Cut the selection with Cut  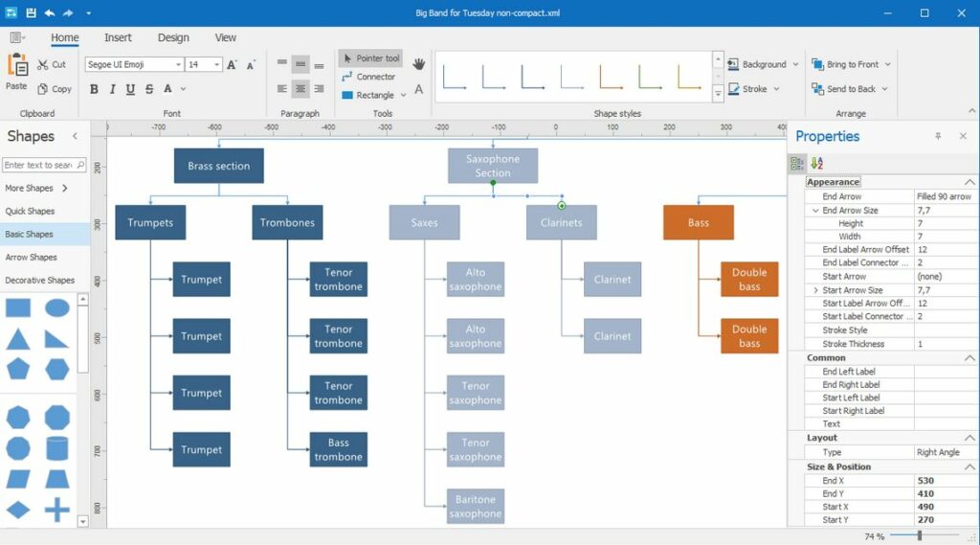(52, 64)
